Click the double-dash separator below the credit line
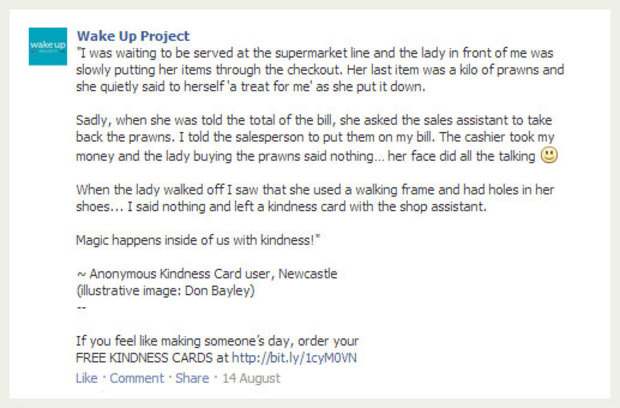The width and height of the screenshot is (620, 408). click(x=81, y=307)
